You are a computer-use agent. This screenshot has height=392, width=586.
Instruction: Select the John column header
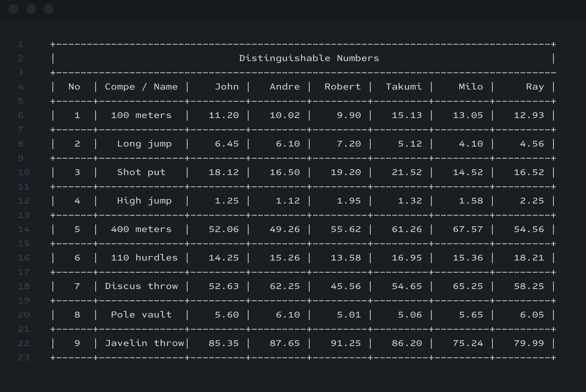tap(227, 87)
